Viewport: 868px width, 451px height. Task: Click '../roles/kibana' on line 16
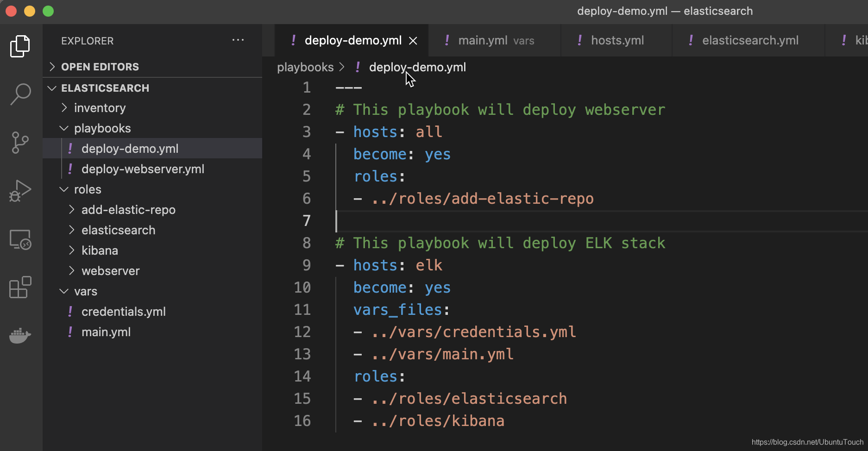coord(438,421)
